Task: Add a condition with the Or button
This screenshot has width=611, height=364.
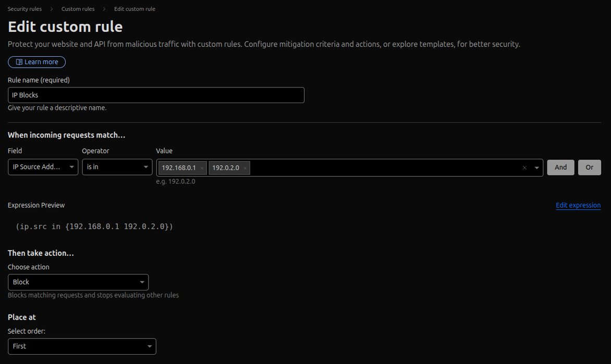Action: 589,167
